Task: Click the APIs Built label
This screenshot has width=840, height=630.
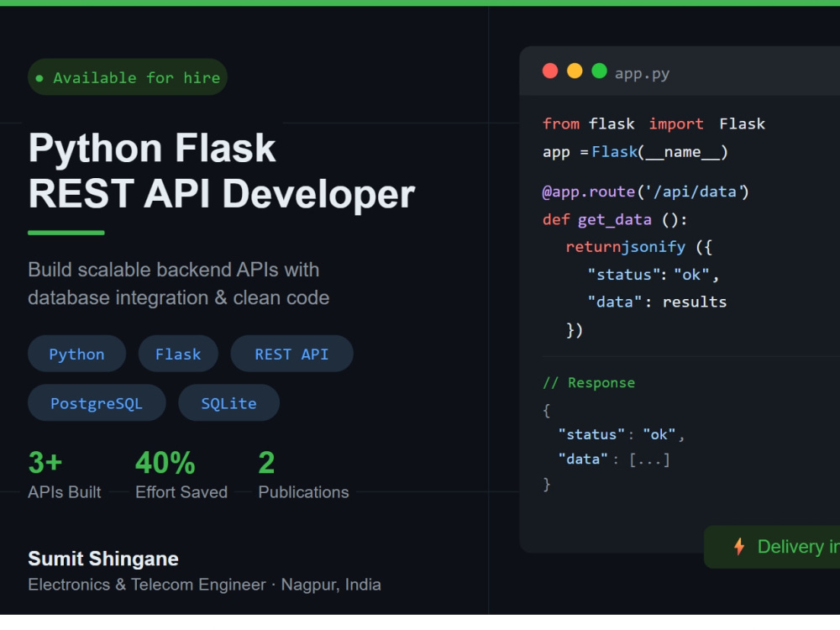Action: click(x=65, y=492)
